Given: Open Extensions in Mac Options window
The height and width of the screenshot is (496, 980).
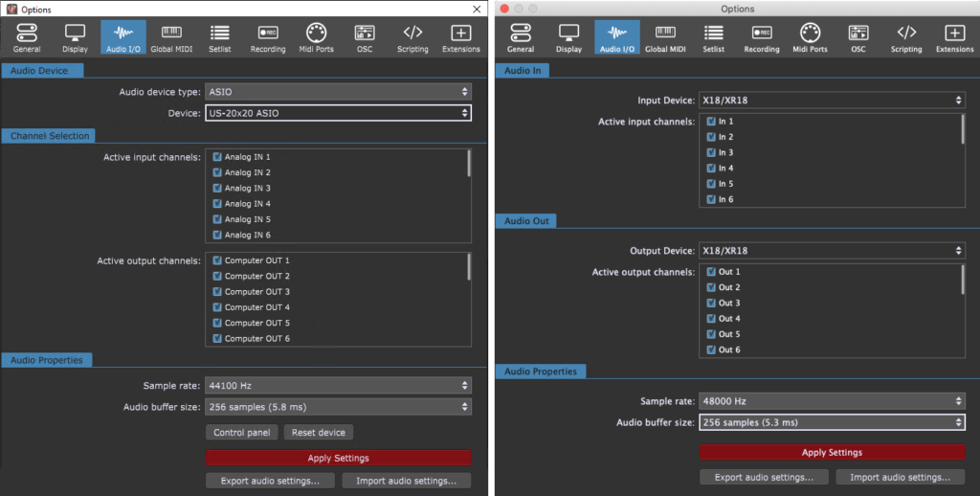Looking at the screenshot, I should coord(954,37).
